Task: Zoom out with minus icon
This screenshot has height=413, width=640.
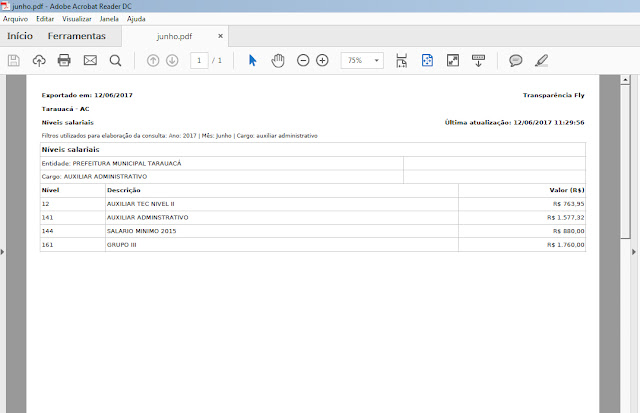Action: coord(303,60)
